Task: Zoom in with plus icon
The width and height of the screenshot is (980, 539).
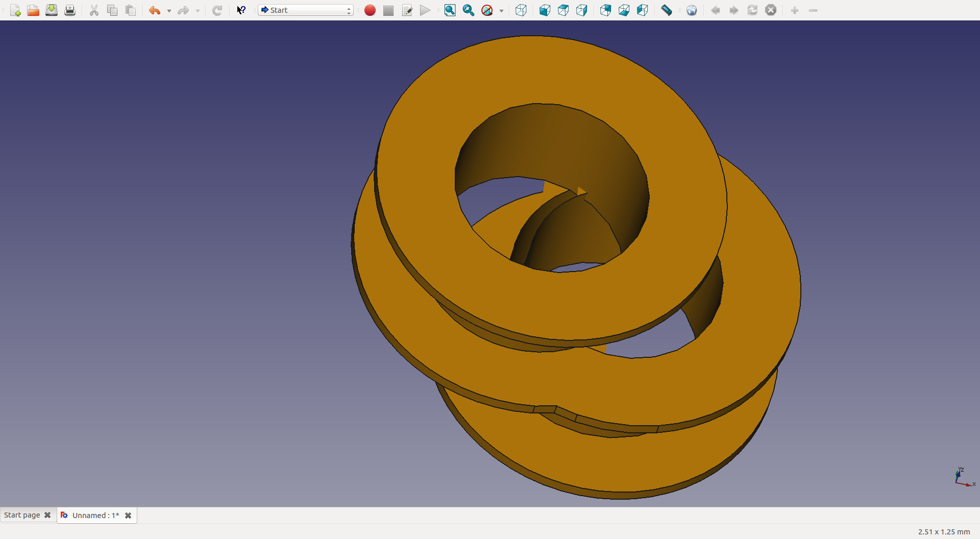Action: tap(795, 10)
